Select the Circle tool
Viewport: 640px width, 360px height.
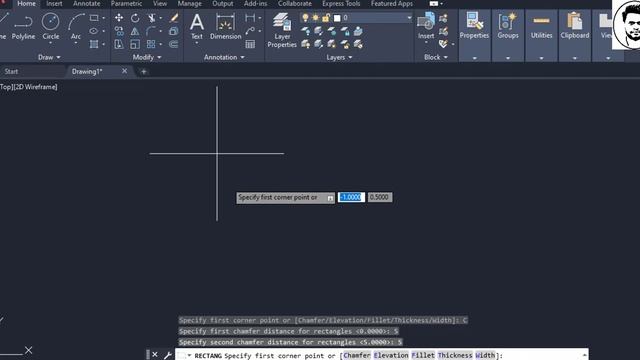[51, 27]
